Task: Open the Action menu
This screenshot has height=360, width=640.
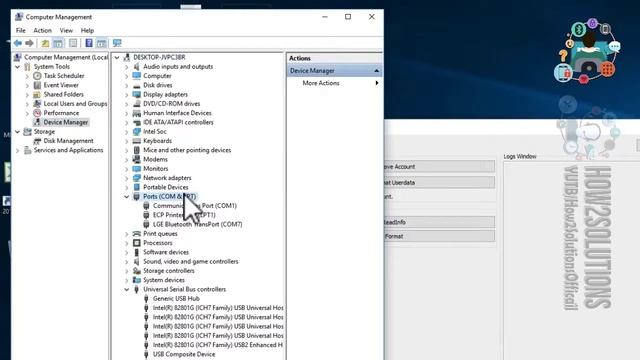Action: coord(42,30)
